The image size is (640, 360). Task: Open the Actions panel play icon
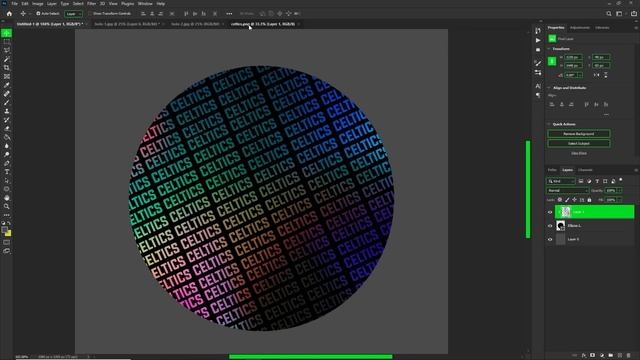[538, 40]
